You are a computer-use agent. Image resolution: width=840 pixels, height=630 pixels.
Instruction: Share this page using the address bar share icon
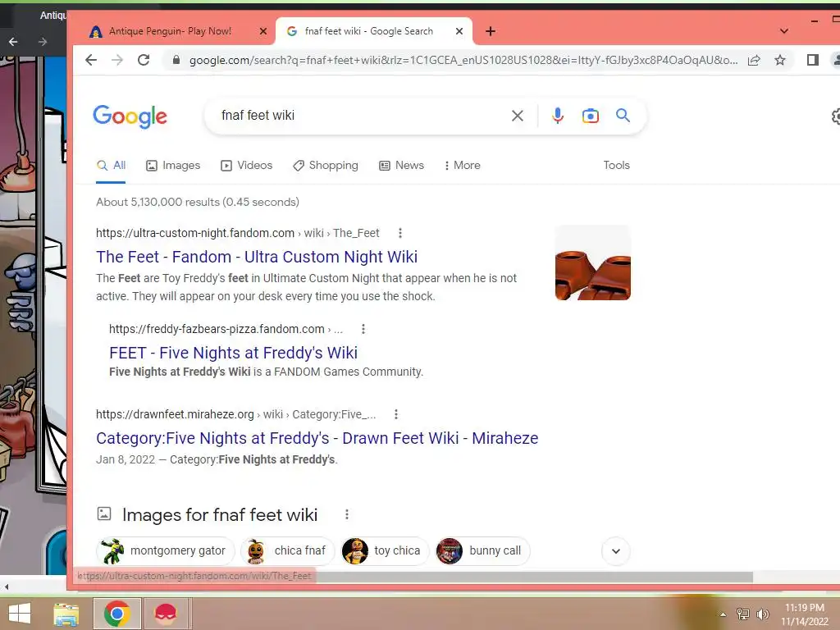click(x=754, y=60)
